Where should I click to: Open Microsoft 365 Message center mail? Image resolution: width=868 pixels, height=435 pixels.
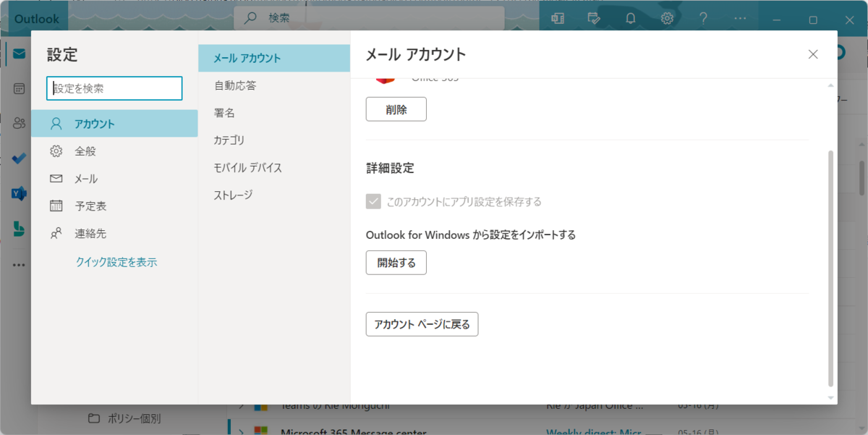(x=353, y=432)
